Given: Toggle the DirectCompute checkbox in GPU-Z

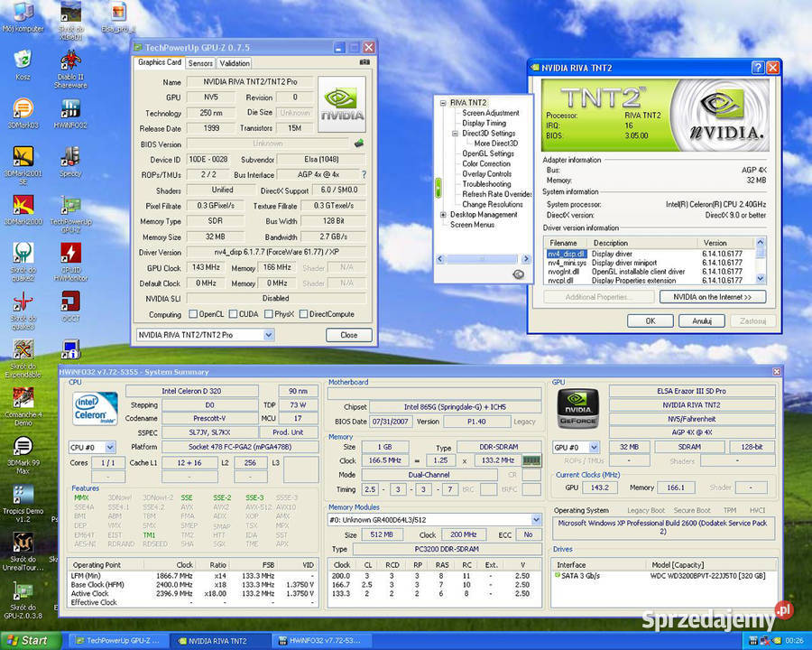Looking at the screenshot, I should (x=303, y=313).
